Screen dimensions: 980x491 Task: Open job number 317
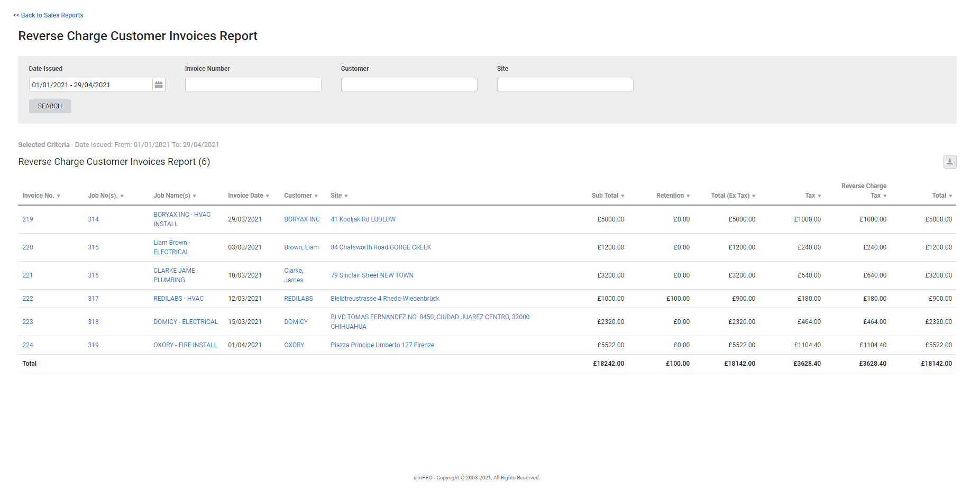pyautogui.click(x=93, y=299)
